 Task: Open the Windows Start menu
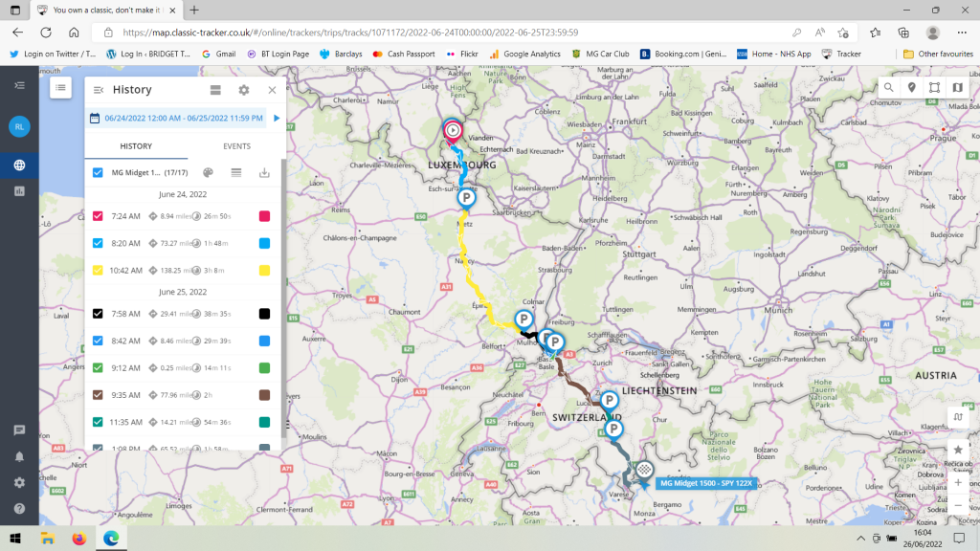(15, 538)
